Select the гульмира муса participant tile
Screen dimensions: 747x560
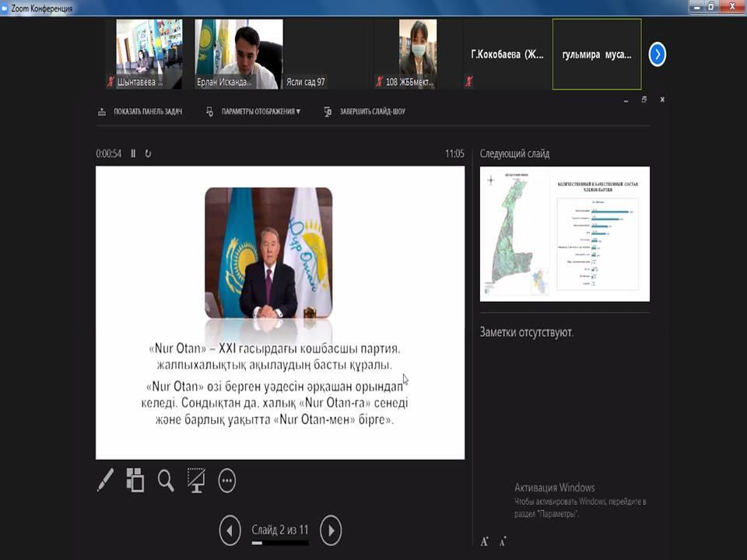(597, 54)
